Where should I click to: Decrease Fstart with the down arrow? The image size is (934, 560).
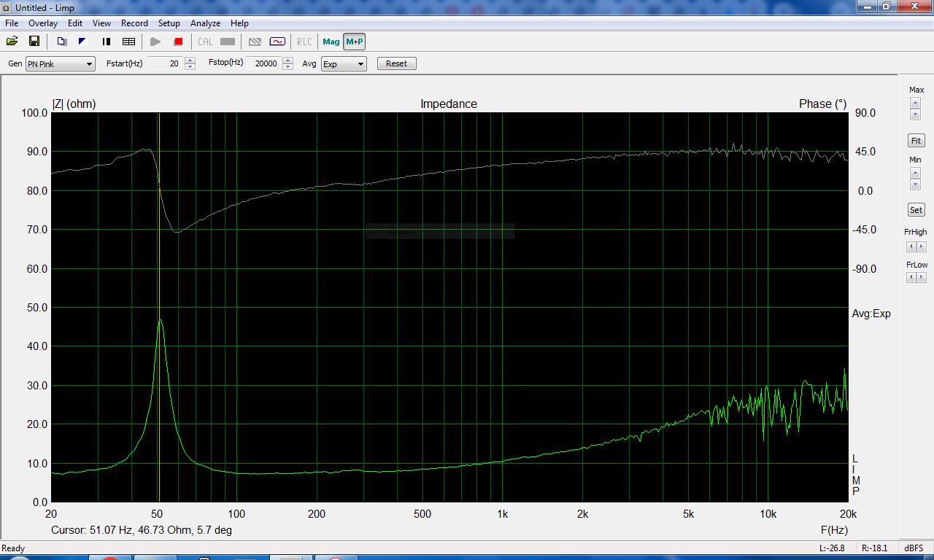pos(190,67)
